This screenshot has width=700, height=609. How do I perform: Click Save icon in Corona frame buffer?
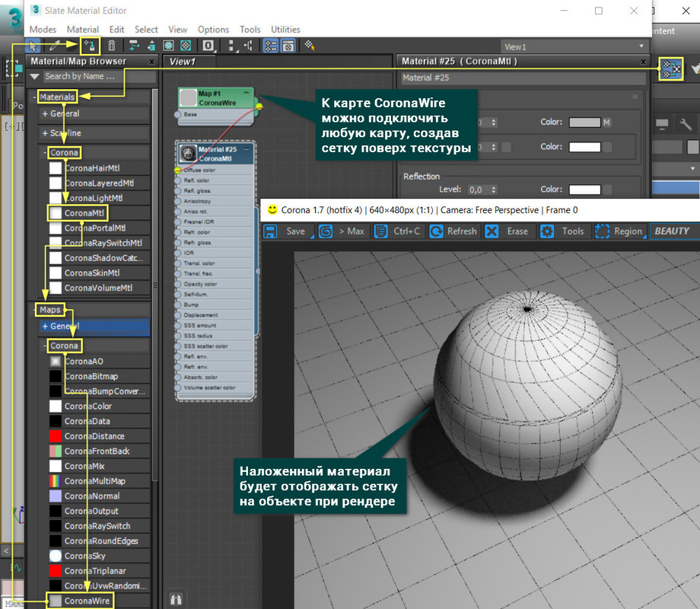tap(270, 231)
